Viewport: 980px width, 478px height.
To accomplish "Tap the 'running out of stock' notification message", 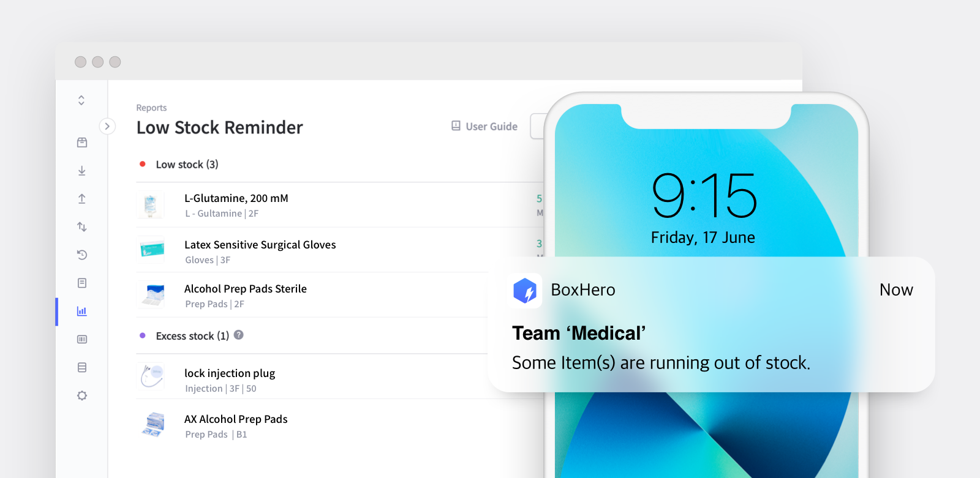I will 661,362.
